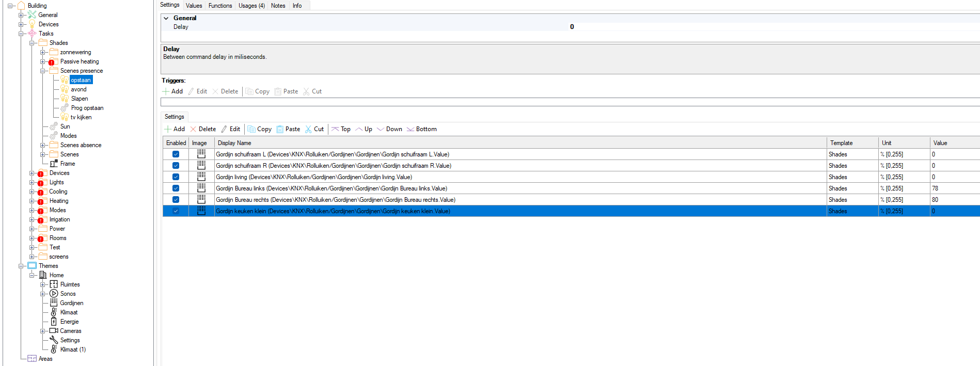
Task: Uncheck Gordijn Bureau links enabled box
Action: 176,188
